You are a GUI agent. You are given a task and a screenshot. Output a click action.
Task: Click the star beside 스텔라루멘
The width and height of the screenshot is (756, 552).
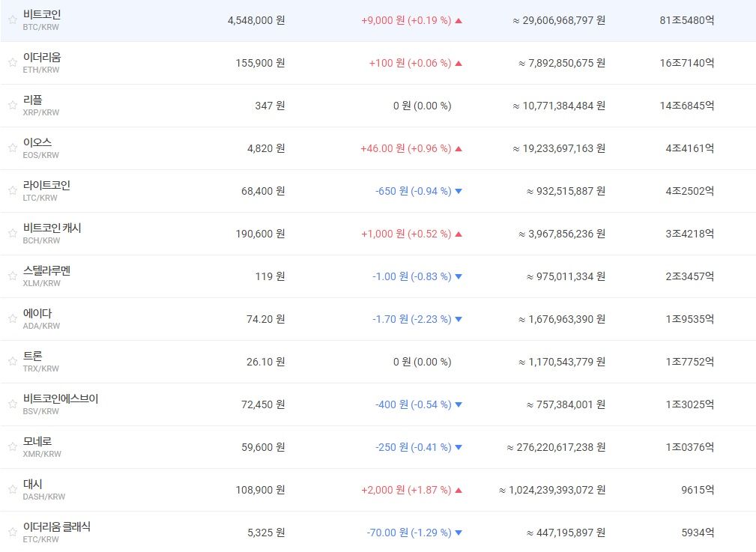point(12,276)
